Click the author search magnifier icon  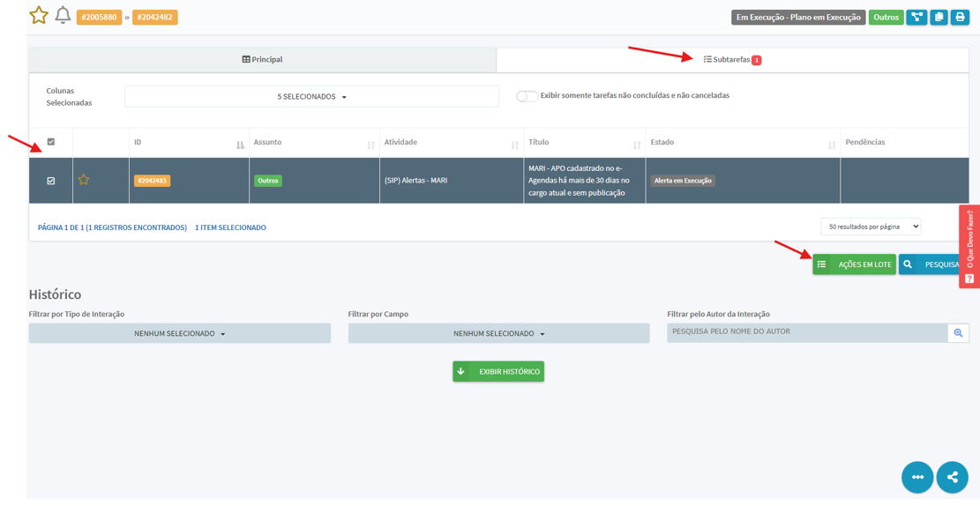(x=958, y=333)
